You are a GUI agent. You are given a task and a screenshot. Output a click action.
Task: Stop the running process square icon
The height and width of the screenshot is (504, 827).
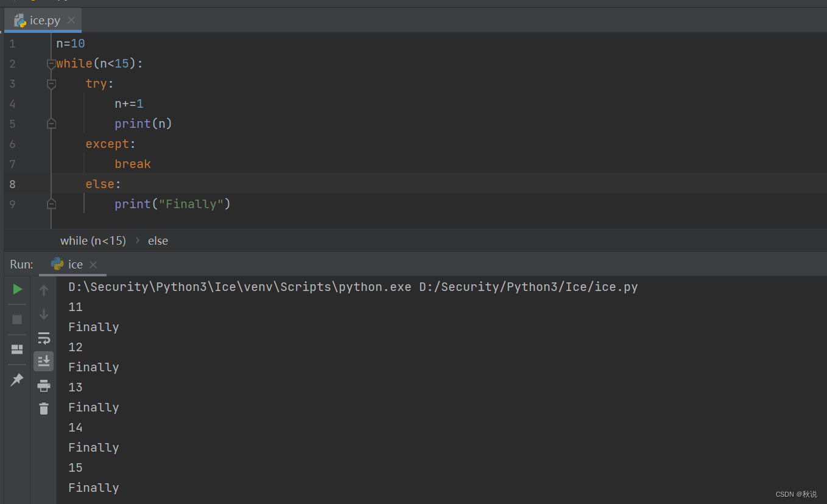pos(17,320)
